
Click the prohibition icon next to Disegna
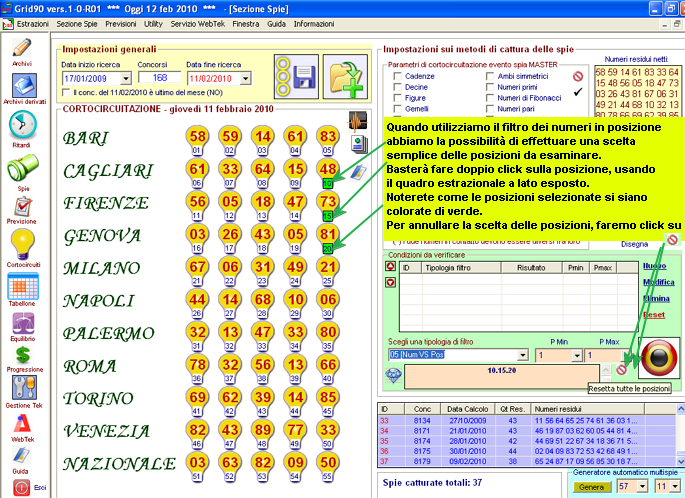pyautogui.click(x=672, y=239)
